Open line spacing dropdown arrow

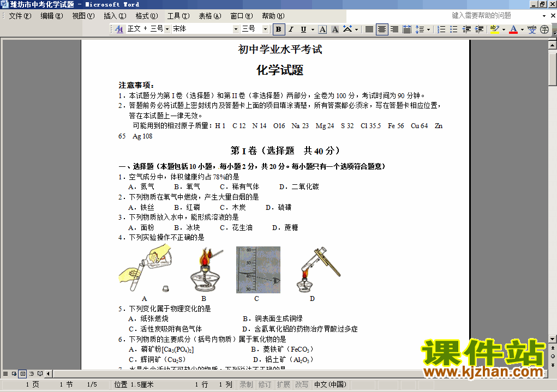click(428, 29)
